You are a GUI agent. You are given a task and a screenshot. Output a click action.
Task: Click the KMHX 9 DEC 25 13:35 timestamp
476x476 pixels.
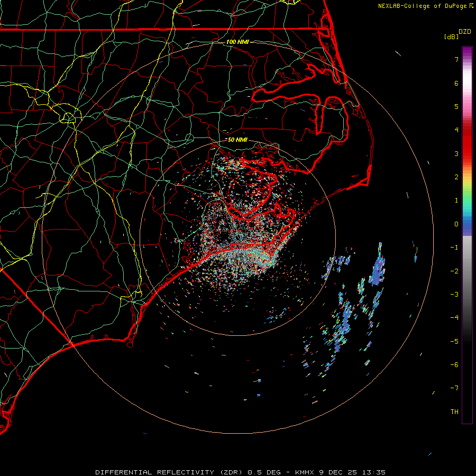point(340,472)
